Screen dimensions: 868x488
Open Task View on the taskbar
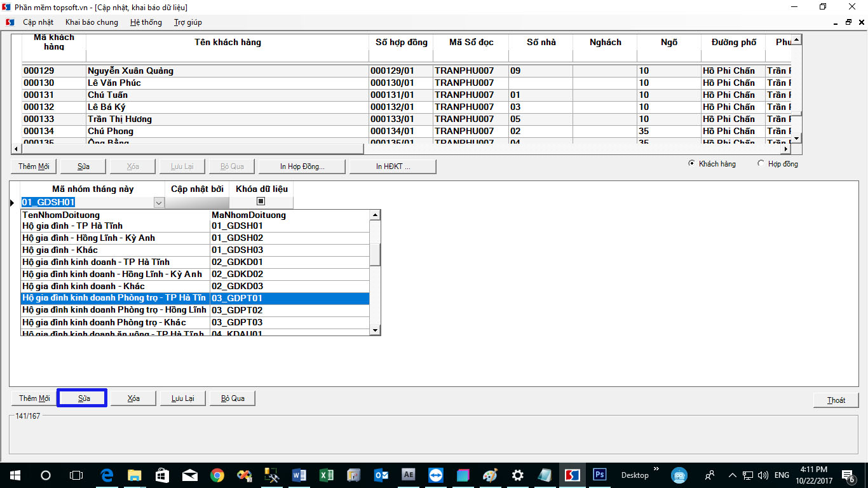pyautogui.click(x=76, y=475)
